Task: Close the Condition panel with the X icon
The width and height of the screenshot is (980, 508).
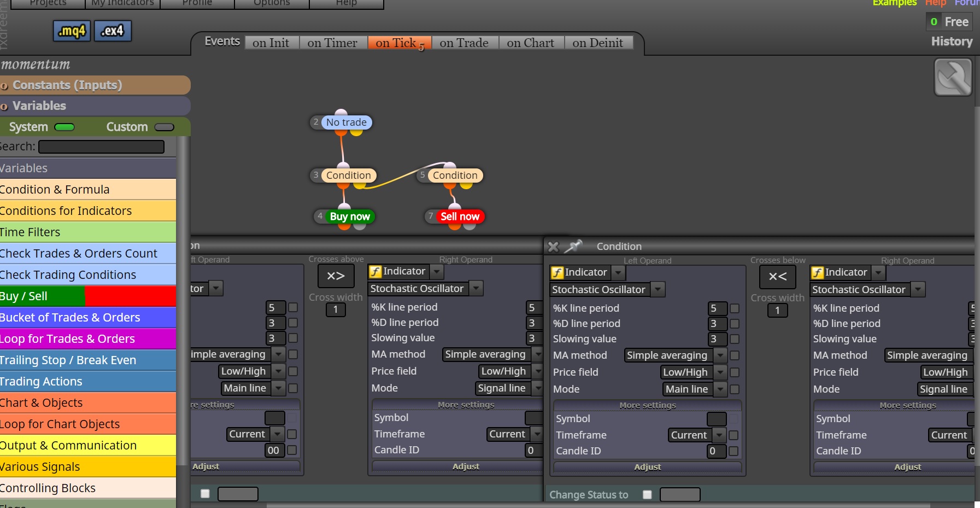Action: coord(553,247)
